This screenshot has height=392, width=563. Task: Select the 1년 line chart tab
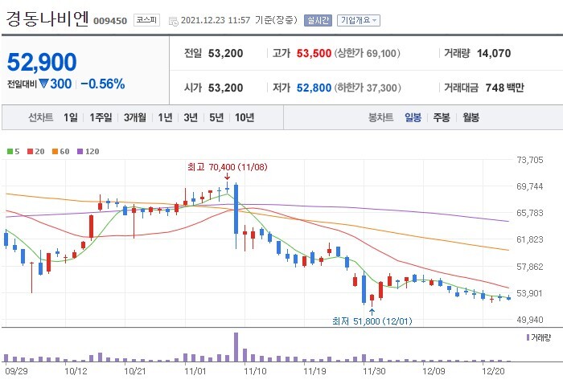point(165,117)
